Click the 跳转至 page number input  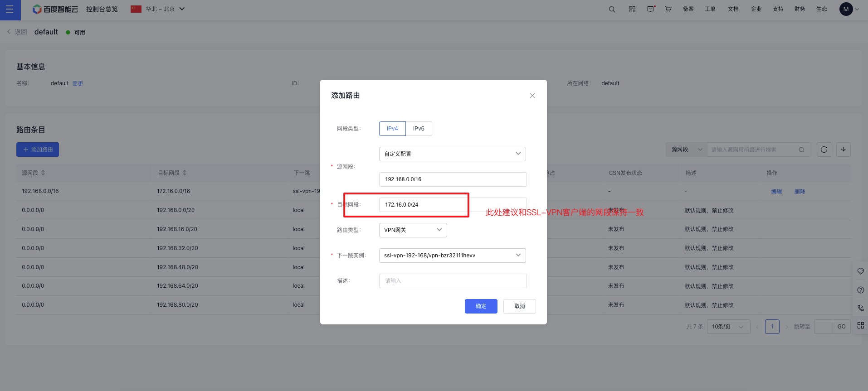pos(824,327)
